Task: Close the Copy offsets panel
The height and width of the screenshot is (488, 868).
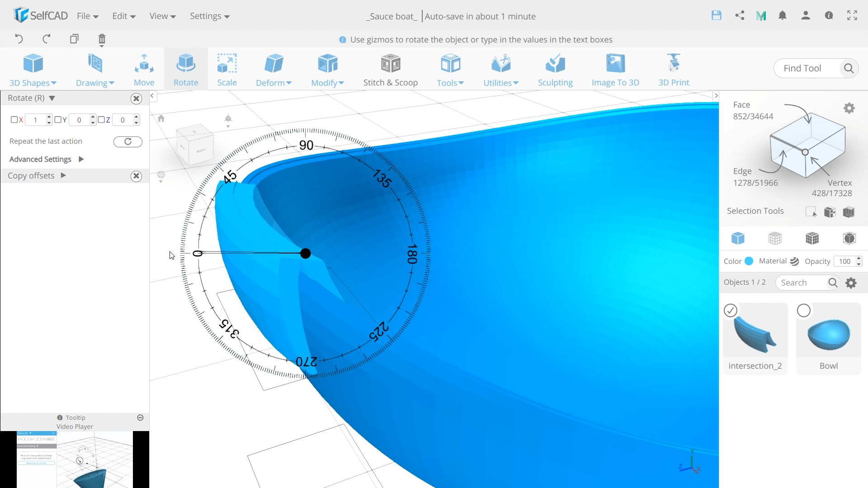Action: tap(136, 176)
